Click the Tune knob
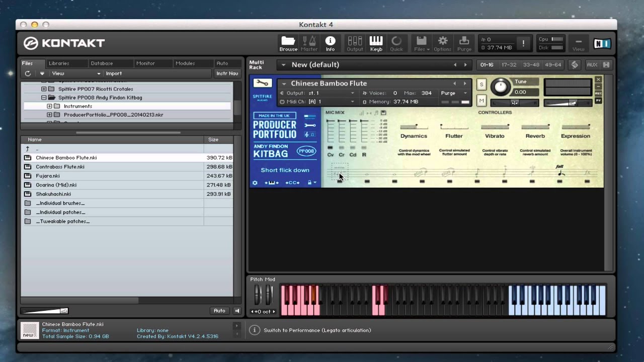 pyautogui.click(x=500, y=86)
